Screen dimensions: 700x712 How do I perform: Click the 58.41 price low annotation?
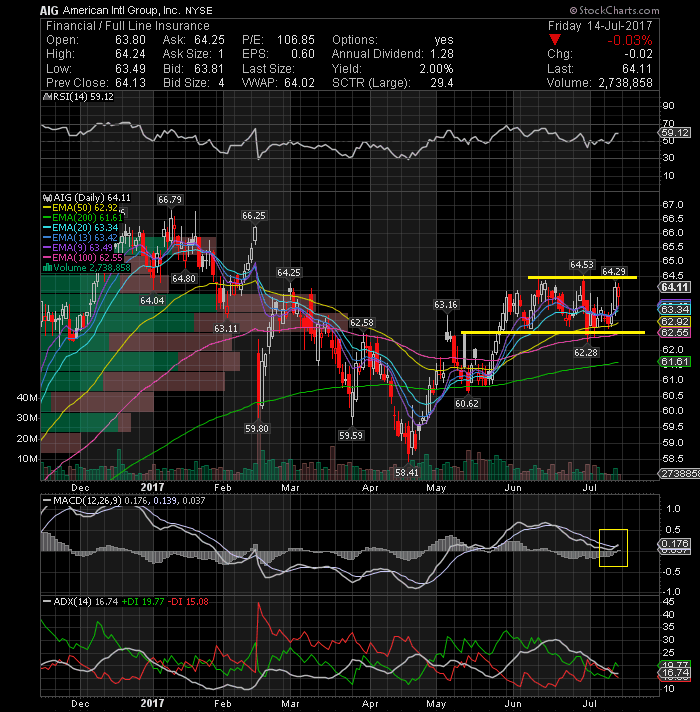pos(407,472)
